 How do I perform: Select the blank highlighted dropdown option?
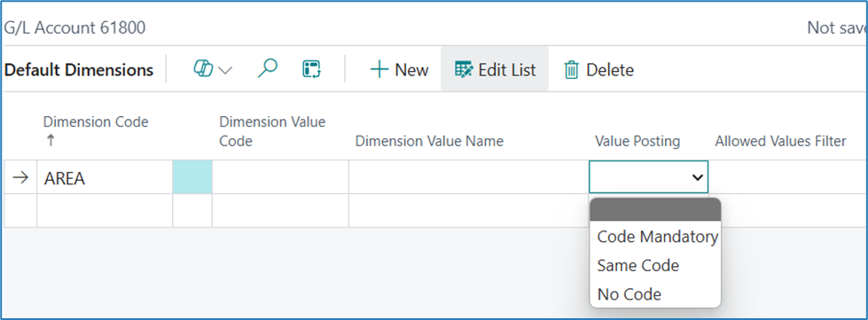[x=655, y=209]
